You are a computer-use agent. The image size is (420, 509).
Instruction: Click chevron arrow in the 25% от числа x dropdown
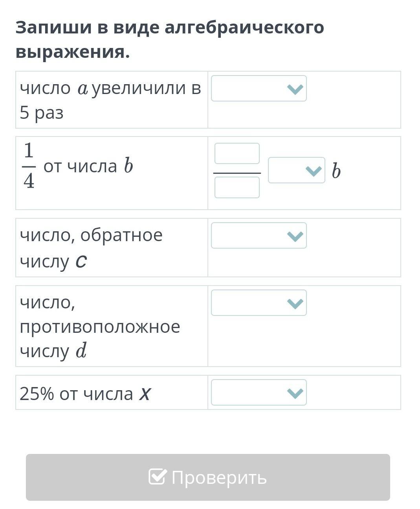pyautogui.click(x=295, y=393)
